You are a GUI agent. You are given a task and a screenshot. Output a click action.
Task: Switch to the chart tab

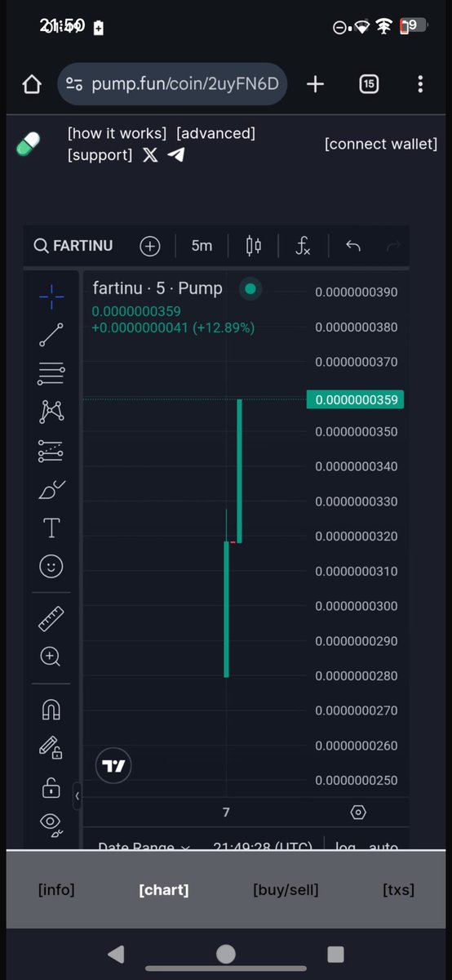click(x=164, y=890)
